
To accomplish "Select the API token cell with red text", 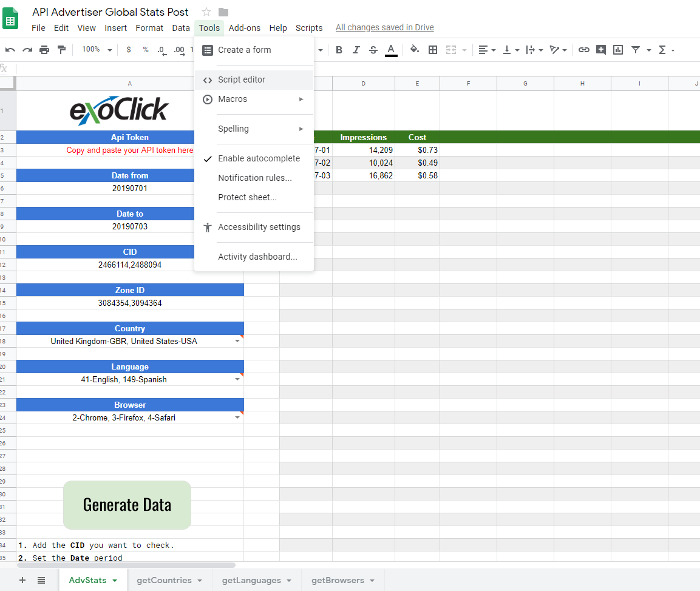I will (130, 150).
